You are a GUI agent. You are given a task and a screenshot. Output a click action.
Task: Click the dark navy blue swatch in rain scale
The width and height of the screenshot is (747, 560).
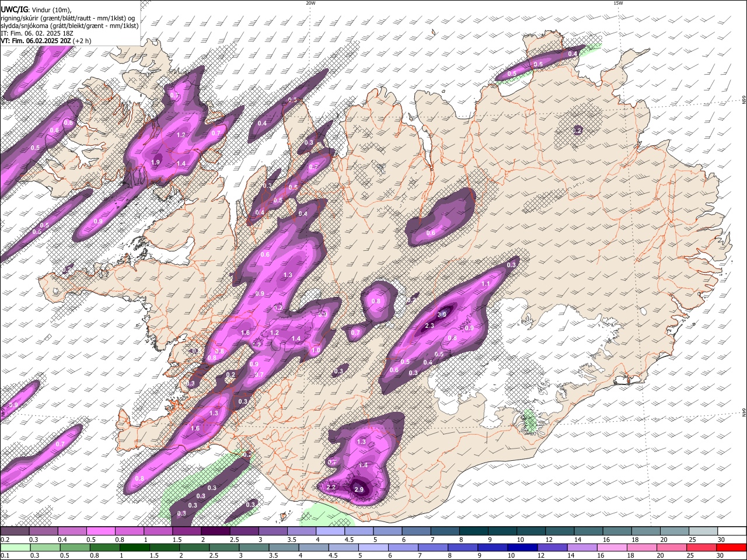pos(521,547)
